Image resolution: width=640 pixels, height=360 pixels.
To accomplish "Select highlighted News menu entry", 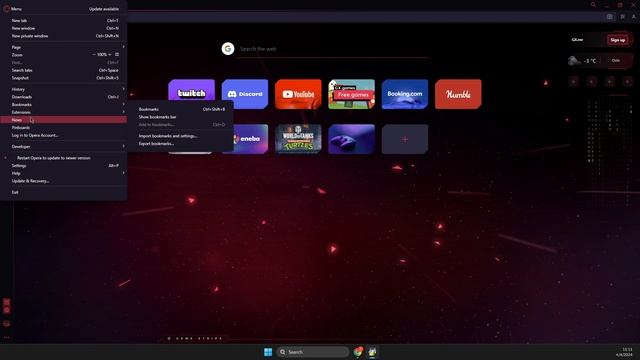I will (x=63, y=120).
